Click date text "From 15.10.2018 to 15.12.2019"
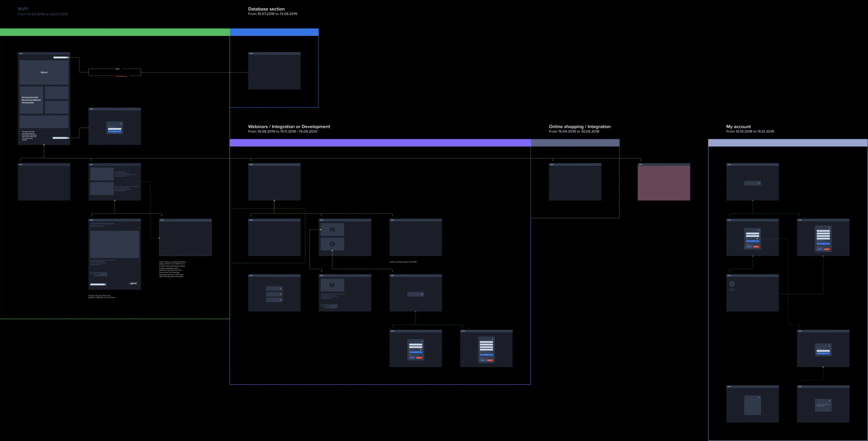The height and width of the screenshot is (441, 868). pos(750,132)
